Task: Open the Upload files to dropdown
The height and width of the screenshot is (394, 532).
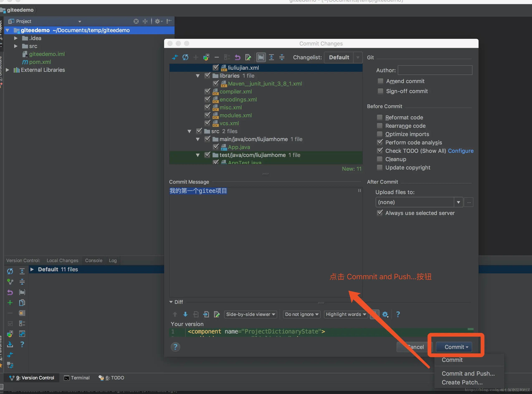Action: point(458,202)
